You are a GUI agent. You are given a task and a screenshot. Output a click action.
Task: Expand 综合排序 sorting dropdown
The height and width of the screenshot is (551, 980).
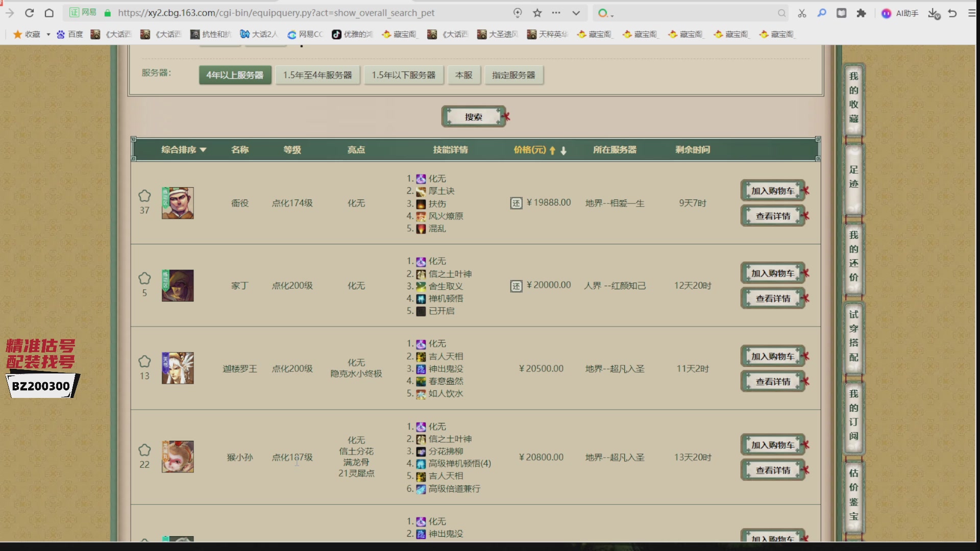click(x=184, y=149)
